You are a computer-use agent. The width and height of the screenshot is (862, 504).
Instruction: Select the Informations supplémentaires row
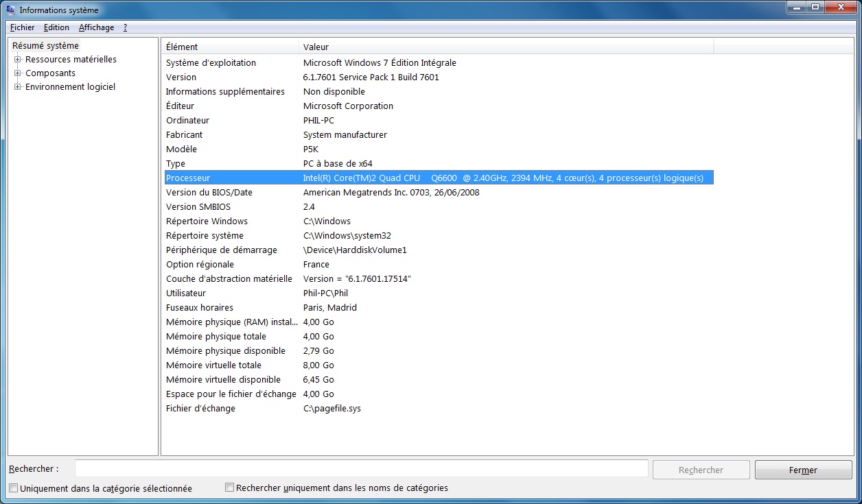[438, 91]
